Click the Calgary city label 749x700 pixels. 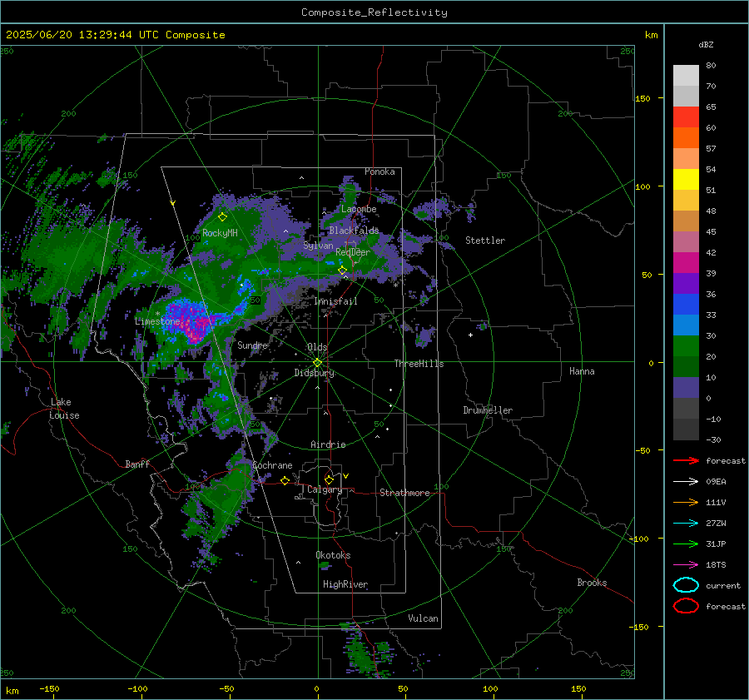[325, 489]
